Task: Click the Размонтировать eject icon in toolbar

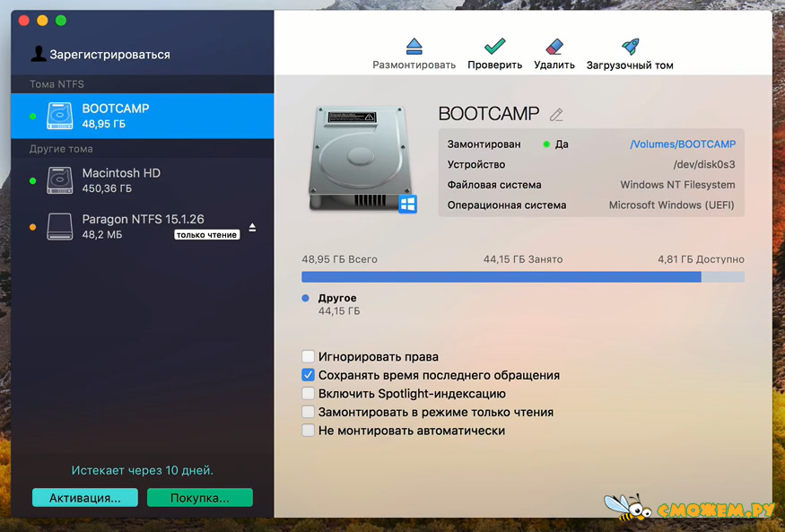Action: pyautogui.click(x=414, y=47)
